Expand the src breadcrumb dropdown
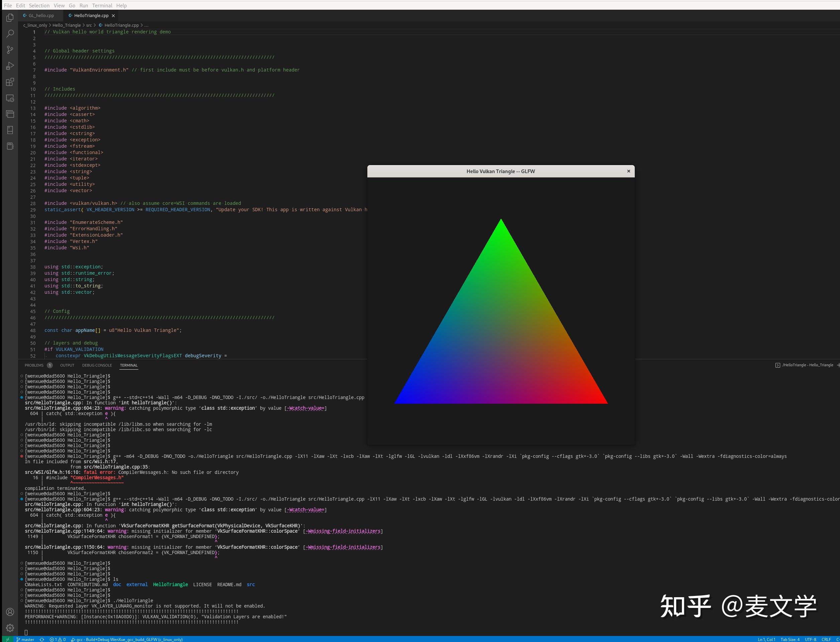This screenshot has width=840, height=642. point(89,25)
